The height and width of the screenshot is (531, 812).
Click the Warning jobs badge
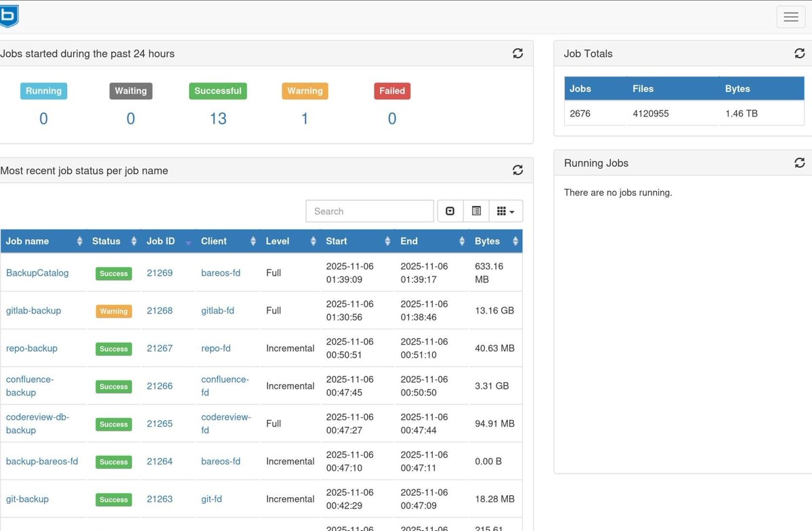[x=305, y=91]
